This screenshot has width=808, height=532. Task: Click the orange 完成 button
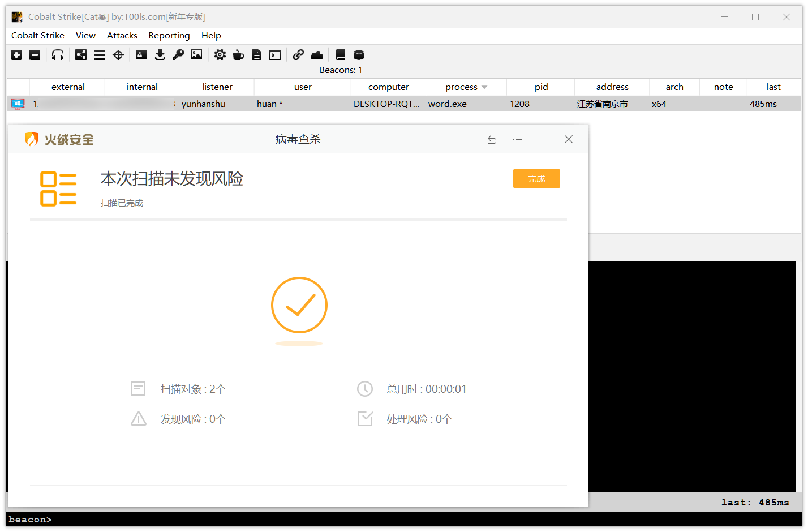(x=536, y=179)
